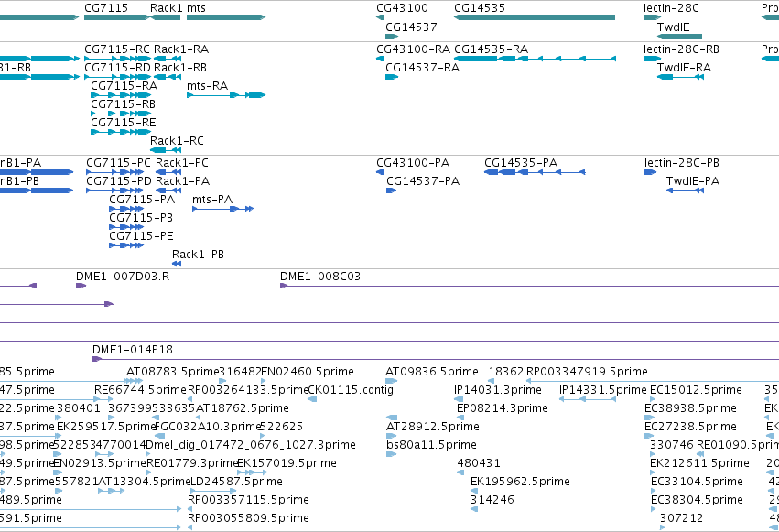Click protein label CG7115-PB
This screenshot has width=779, height=532.
click(141, 218)
